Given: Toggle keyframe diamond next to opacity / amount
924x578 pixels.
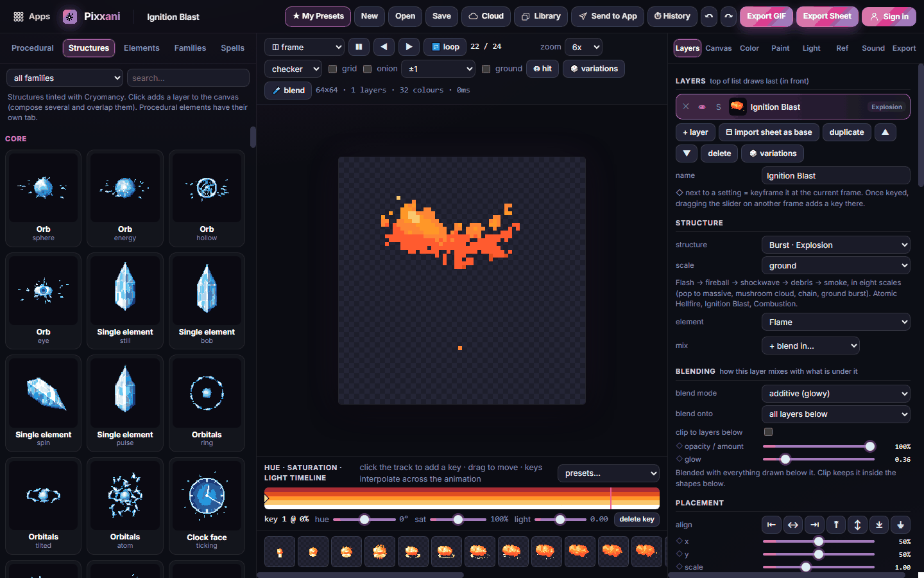Looking at the screenshot, I should [x=680, y=446].
